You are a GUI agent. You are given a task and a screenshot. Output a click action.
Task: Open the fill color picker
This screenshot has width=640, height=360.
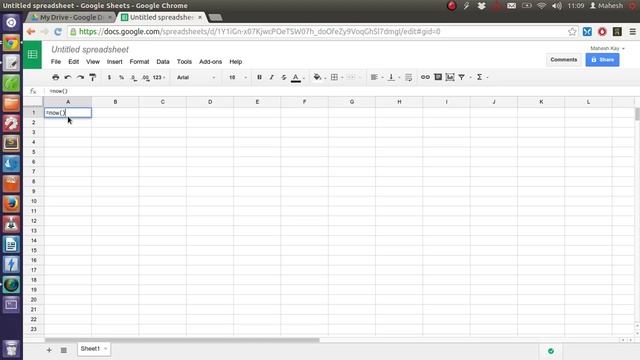(x=317, y=77)
